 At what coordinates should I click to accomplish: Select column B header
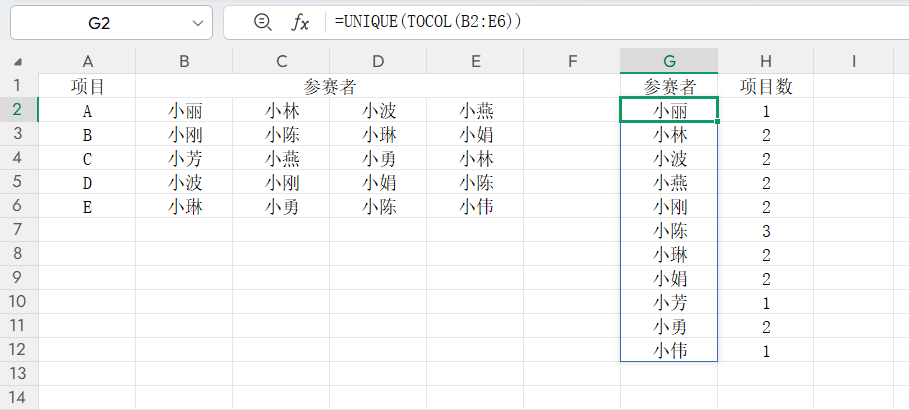point(184,61)
